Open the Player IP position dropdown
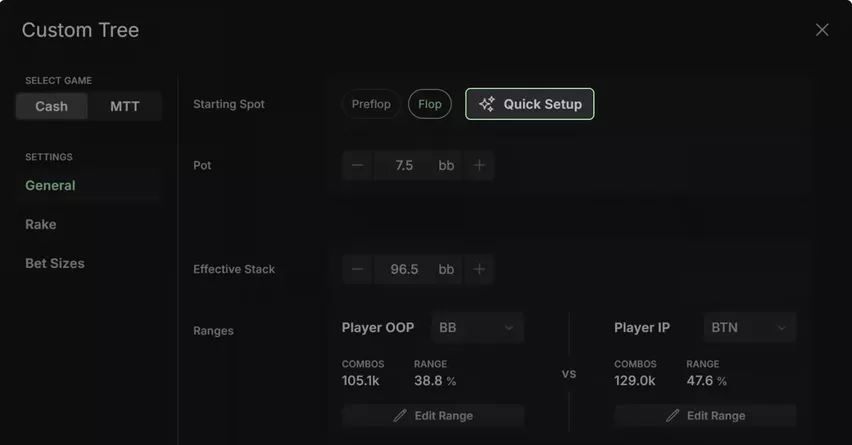The image size is (852, 445). click(750, 328)
